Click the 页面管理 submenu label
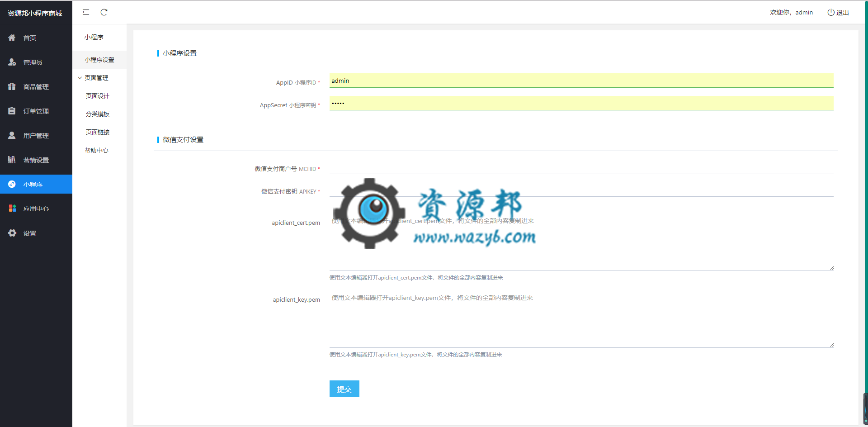868x427 pixels. click(x=96, y=78)
